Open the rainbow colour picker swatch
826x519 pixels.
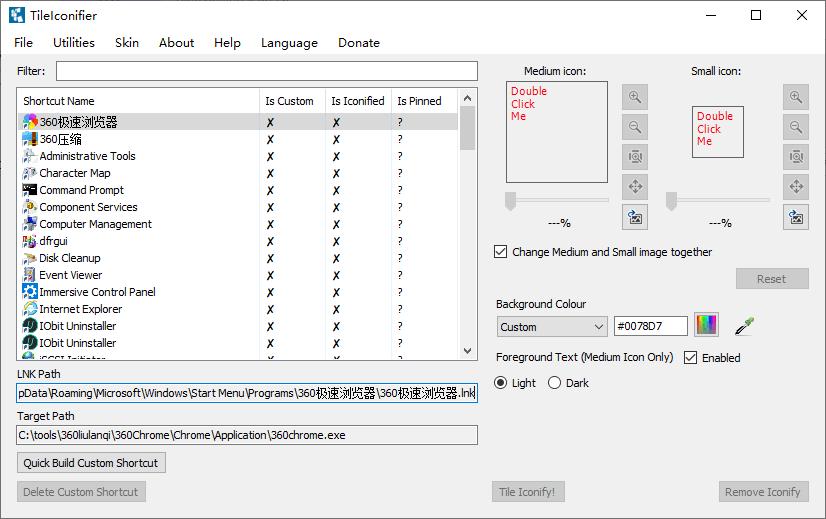point(706,325)
